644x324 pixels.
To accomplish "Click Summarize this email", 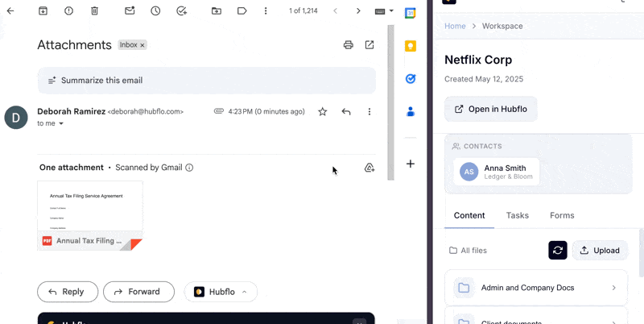I will click(x=207, y=81).
